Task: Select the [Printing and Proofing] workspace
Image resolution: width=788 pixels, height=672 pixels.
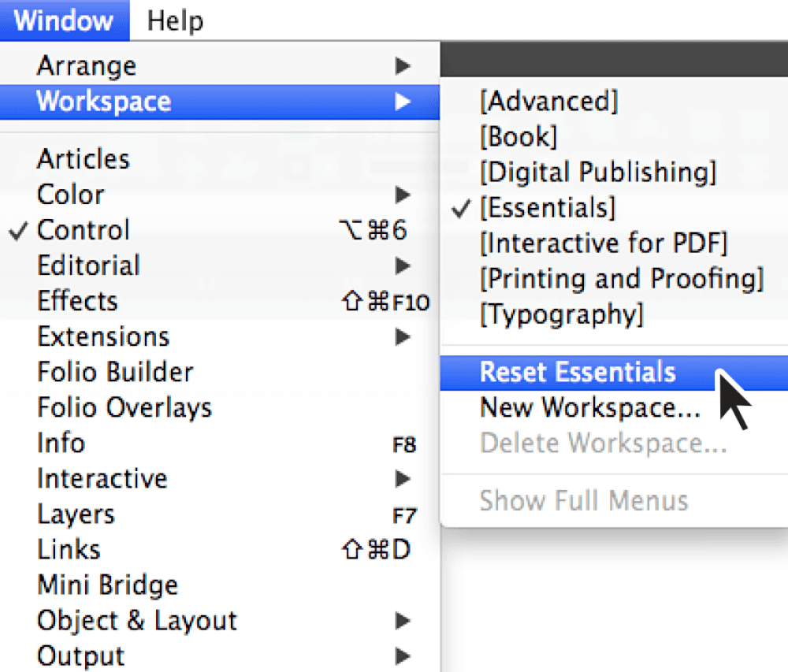Action: (619, 278)
